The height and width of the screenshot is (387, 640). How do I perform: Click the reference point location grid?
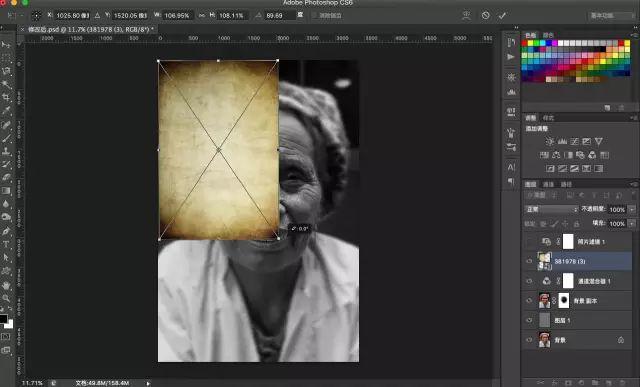[36, 16]
